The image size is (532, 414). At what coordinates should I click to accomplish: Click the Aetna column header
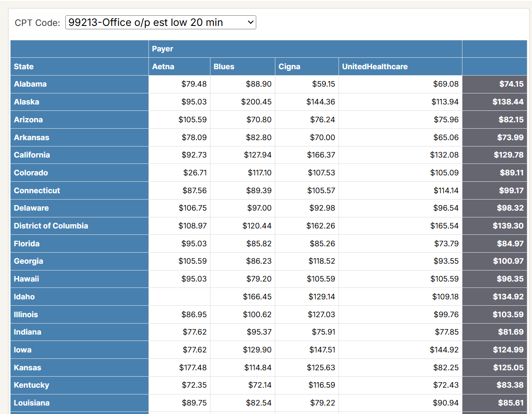point(179,67)
